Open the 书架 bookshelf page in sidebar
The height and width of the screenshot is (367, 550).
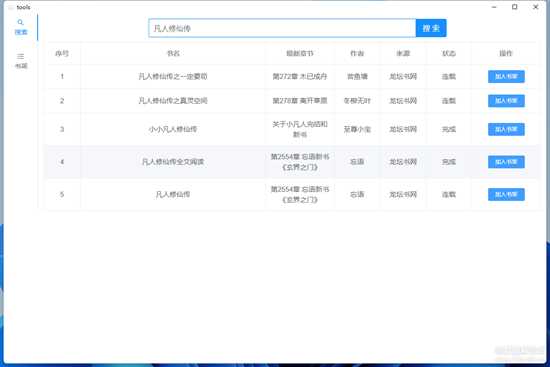21,61
